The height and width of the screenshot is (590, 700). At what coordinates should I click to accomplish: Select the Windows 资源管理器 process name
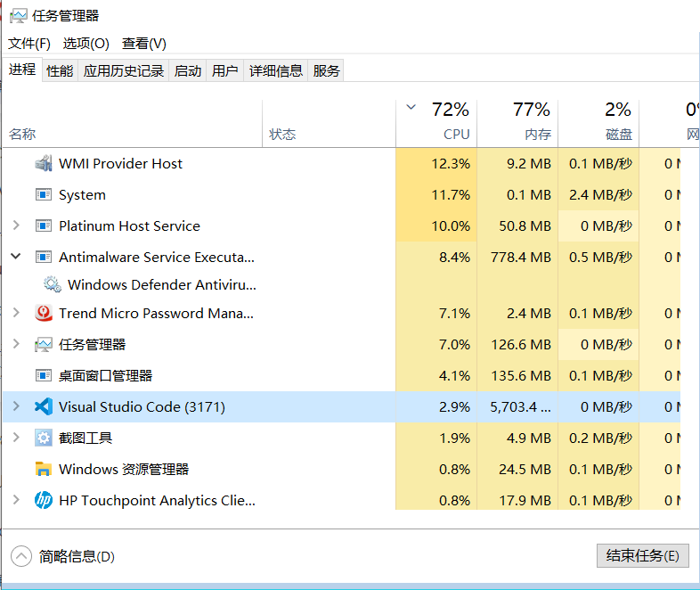(x=124, y=469)
